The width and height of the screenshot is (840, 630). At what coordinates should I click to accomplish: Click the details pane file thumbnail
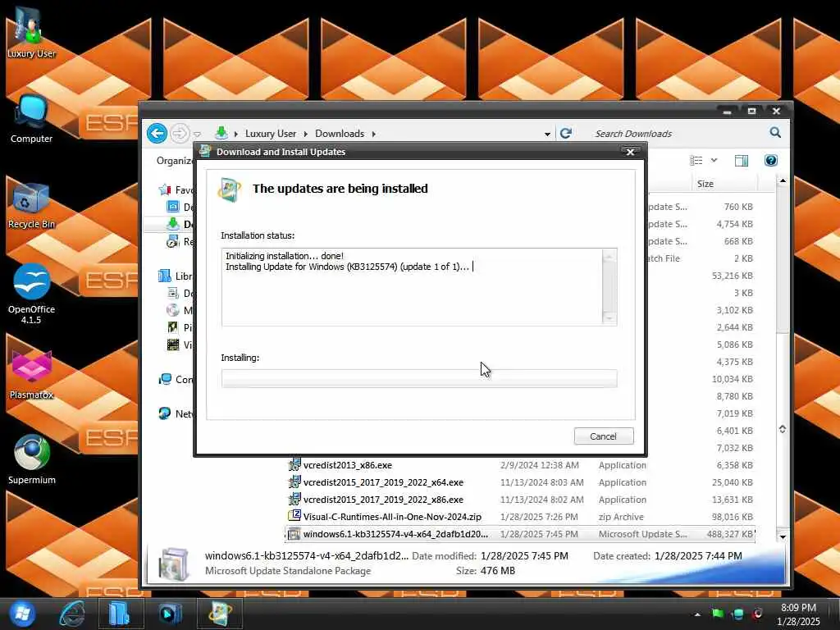[172, 564]
